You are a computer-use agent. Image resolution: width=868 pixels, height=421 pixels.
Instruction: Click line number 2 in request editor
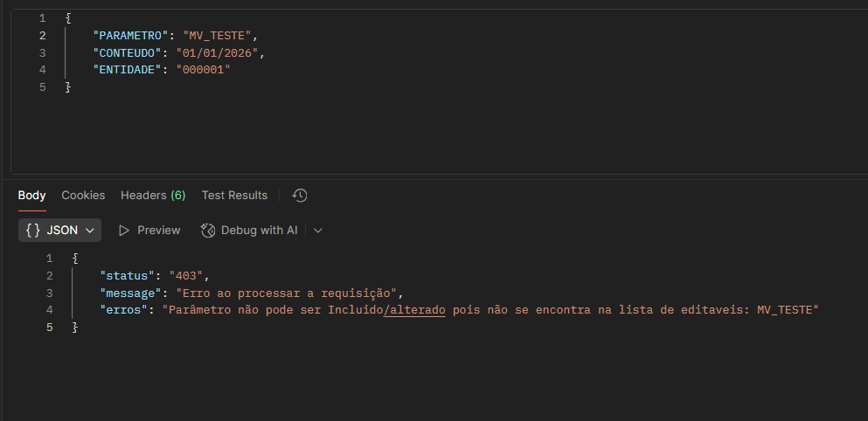(42, 36)
